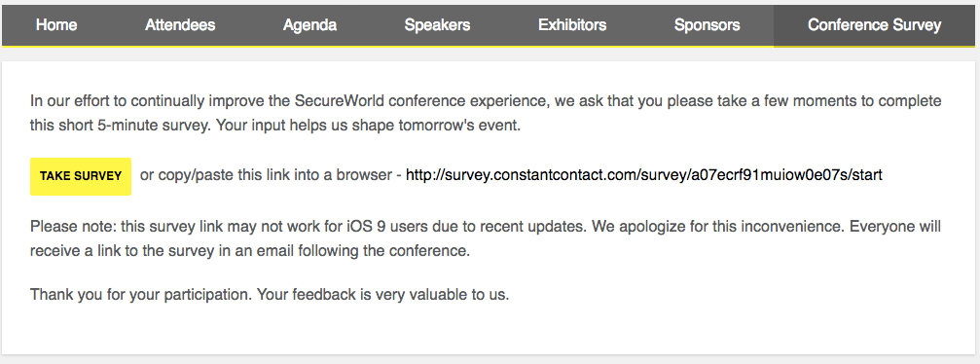Click the 'a07ecrf91muiow0e07s/start' end of URL

(x=785, y=175)
